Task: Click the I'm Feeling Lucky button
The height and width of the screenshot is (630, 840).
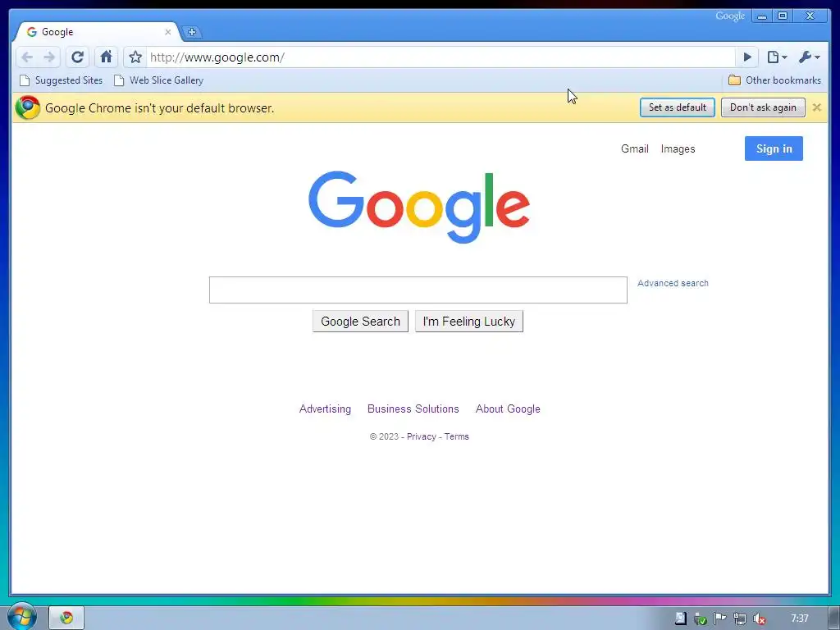Action: point(468,322)
